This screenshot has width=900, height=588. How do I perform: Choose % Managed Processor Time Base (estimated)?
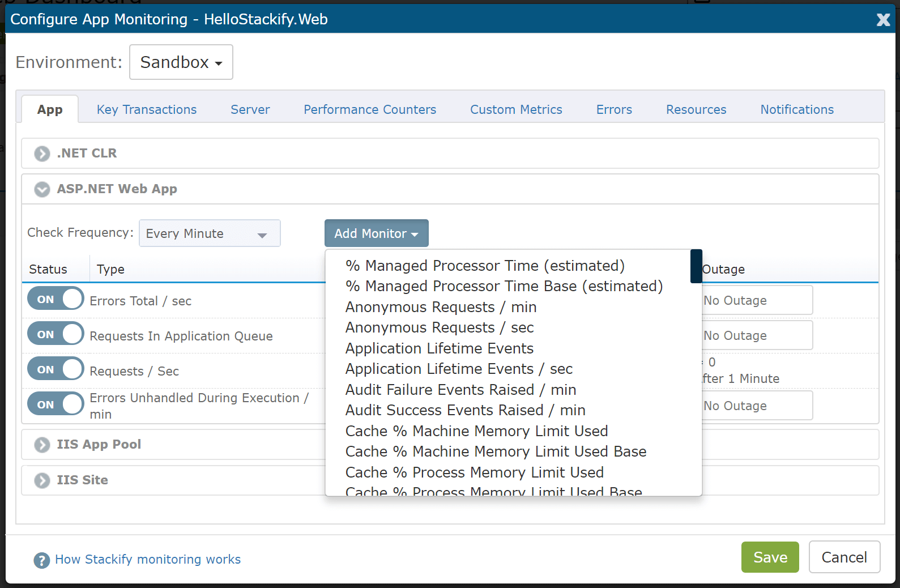point(504,286)
